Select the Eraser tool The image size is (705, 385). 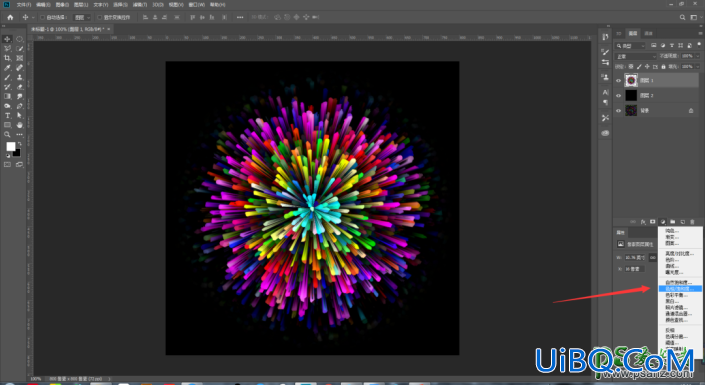[19, 87]
